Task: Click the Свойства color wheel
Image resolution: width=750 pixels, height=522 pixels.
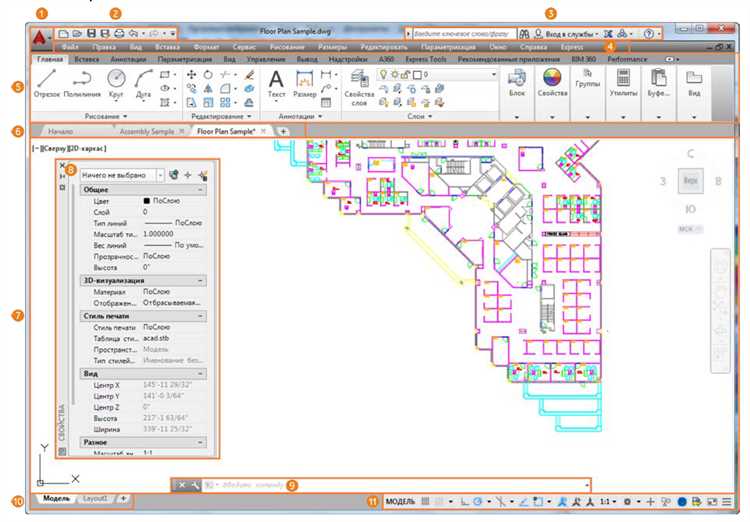Action: pyautogui.click(x=552, y=77)
